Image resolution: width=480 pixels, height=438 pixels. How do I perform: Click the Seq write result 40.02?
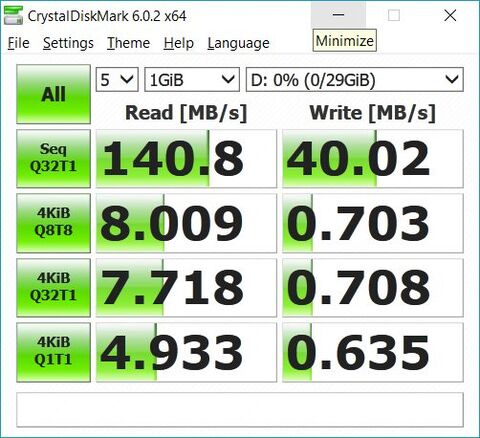(373, 159)
